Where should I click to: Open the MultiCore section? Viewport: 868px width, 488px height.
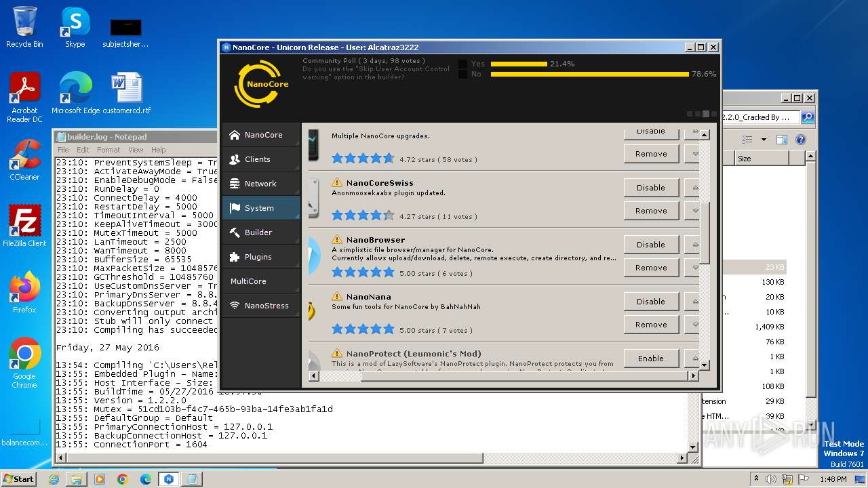coord(261,281)
